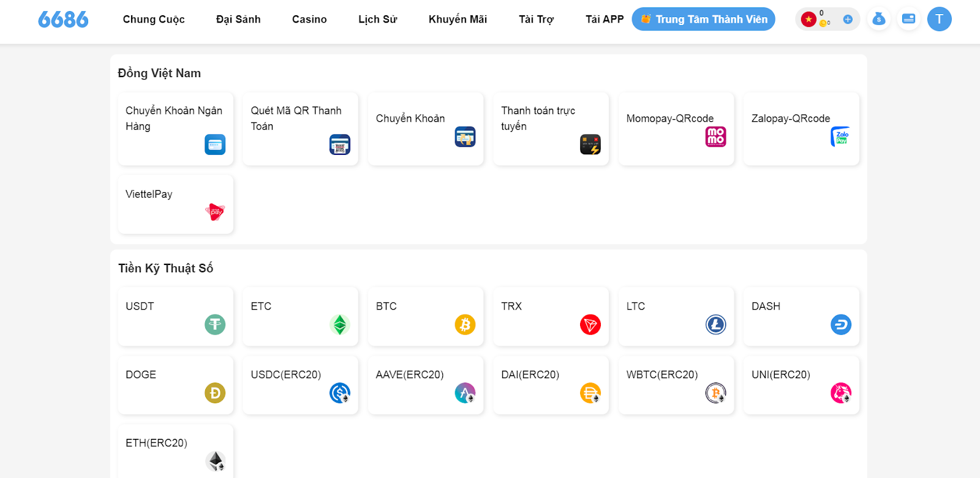The image size is (980, 478).
Task: Select the TRX text label
Action: [x=511, y=306]
